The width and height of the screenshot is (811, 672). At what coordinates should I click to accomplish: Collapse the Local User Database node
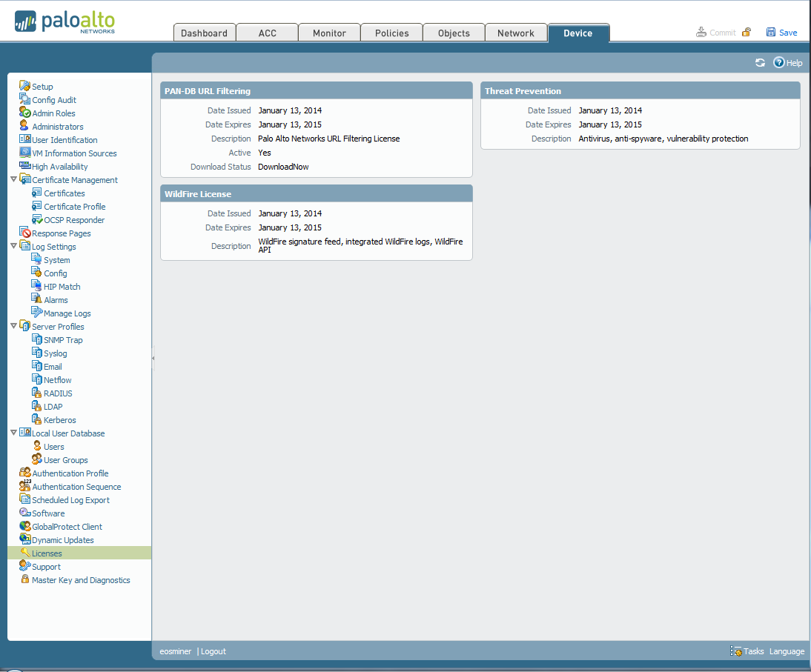click(x=13, y=433)
